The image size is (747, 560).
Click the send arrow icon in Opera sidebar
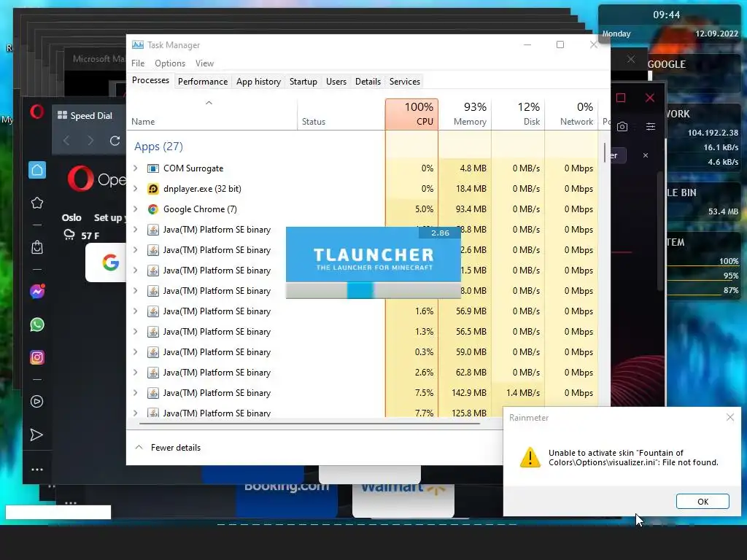[36, 435]
